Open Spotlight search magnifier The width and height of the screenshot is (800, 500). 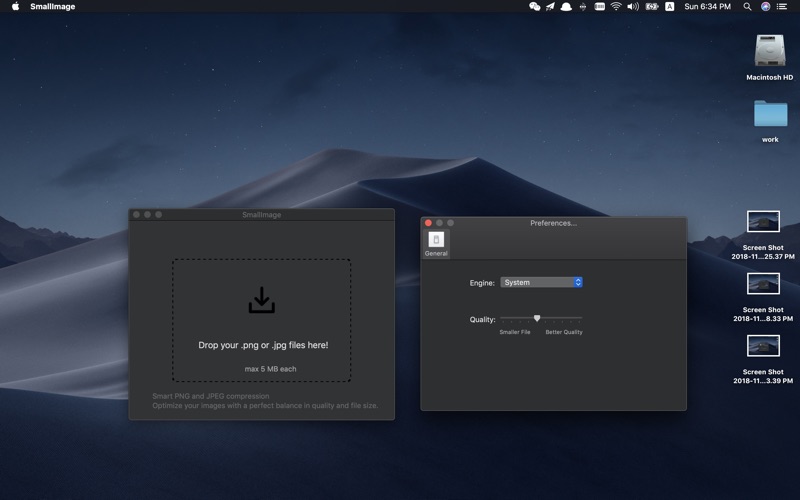point(747,7)
